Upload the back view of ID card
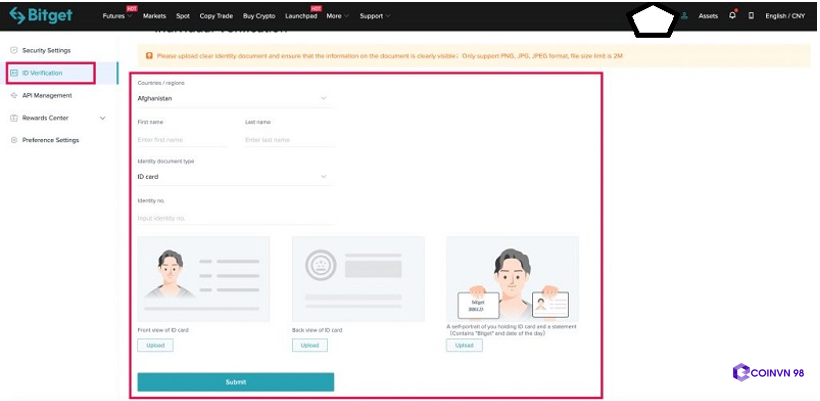Image resolution: width=820 pixels, height=401 pixels. point(309,345)
